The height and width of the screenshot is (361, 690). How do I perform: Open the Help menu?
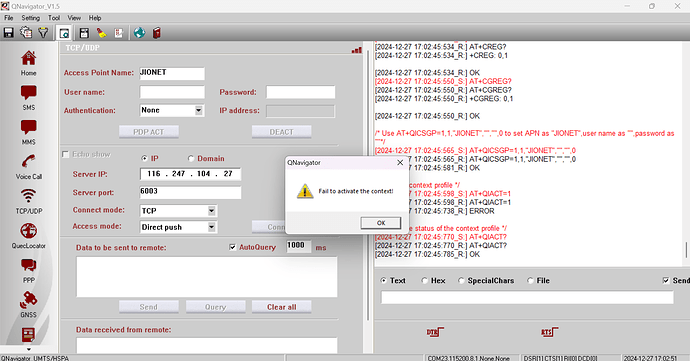click(95, 18)
